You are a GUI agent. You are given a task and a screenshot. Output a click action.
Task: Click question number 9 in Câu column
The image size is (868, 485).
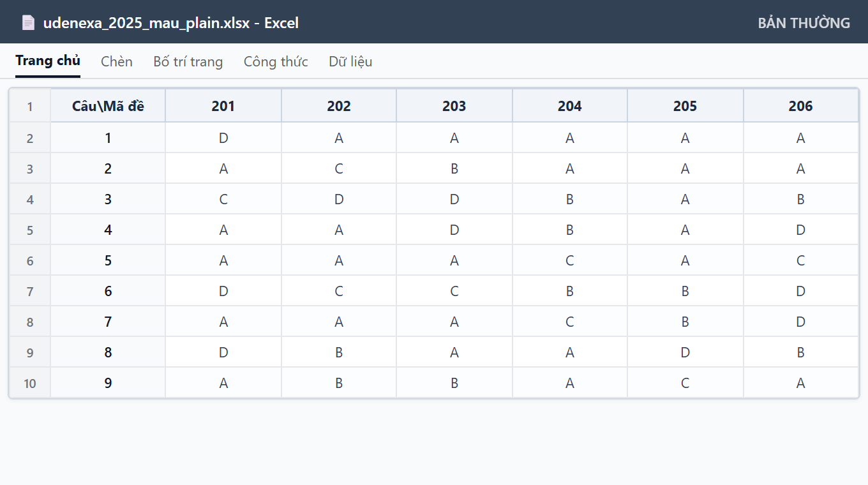point(108,383)
